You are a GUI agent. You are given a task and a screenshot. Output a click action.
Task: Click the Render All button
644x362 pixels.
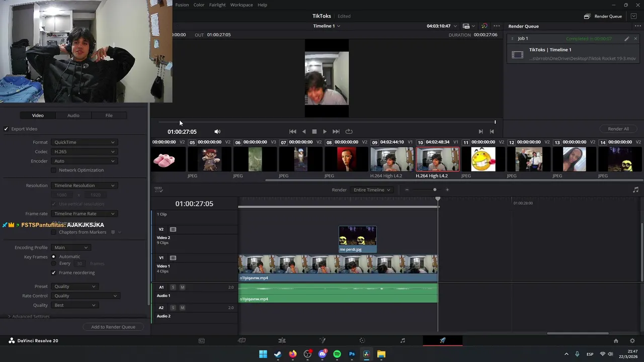pos(618,129)
